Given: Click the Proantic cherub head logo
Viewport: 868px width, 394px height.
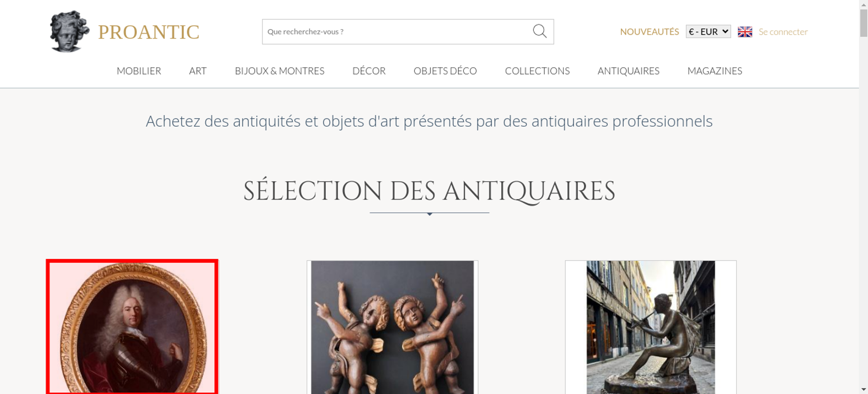Looking at the screenshot, I should pos(69,31).
